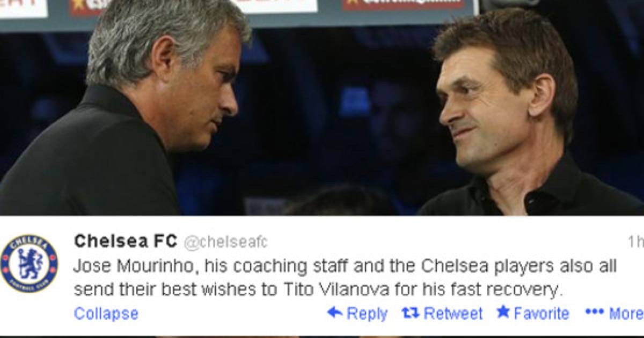Click the Favorite star icon
This screenshot has height=338, width=644.
pos(503,312)
